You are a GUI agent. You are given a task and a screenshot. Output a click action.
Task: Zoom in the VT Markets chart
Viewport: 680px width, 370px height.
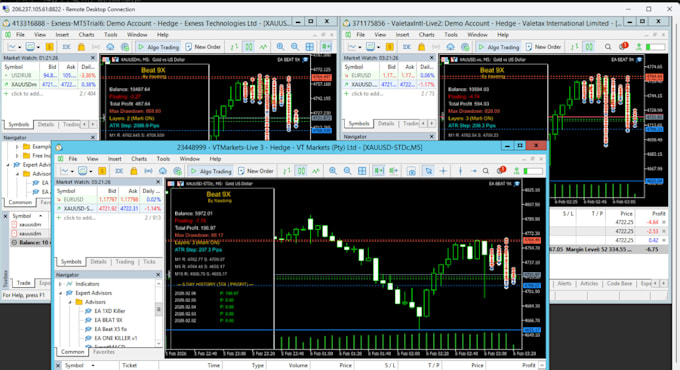point(333,171)
